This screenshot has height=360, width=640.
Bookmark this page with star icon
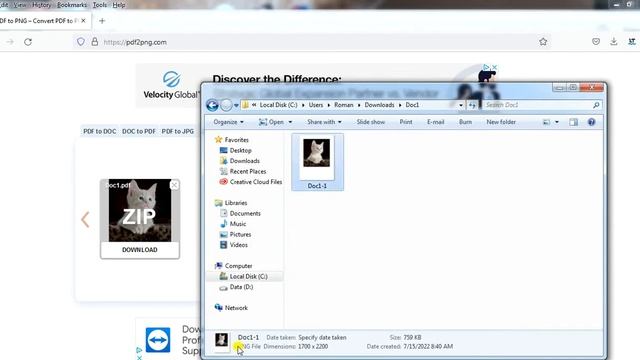point(543,42)
